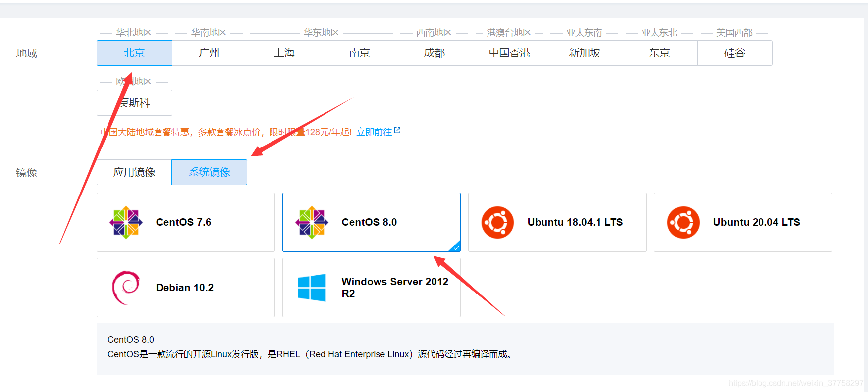Switch to the 系统镜像 tab
Image resolution: width=868 pixels, height=392 pixels.
pyautogui.click(x=209, y=172)
